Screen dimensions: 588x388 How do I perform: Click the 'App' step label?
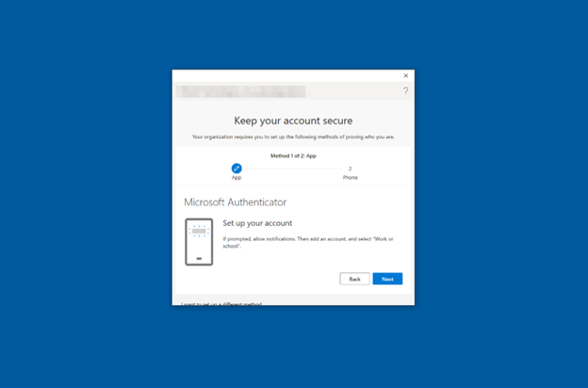tap(237, 177)
